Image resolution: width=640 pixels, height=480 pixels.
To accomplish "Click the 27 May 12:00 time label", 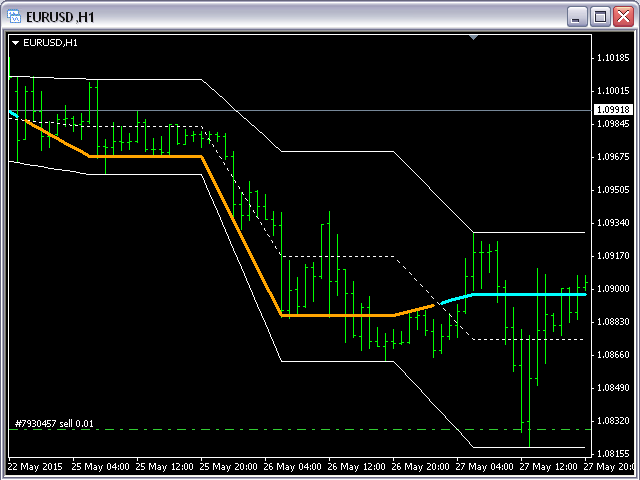I will (x=549, y=467).
